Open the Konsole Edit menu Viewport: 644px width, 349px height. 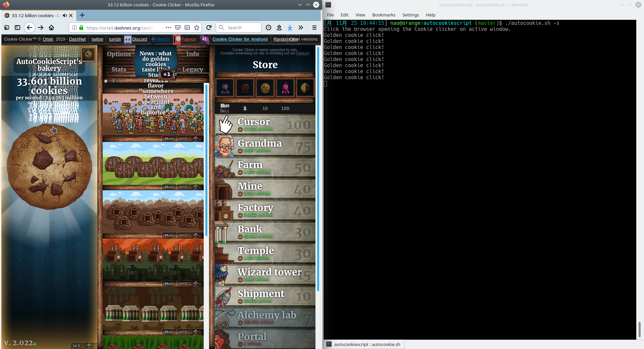(x=344, y=15)
